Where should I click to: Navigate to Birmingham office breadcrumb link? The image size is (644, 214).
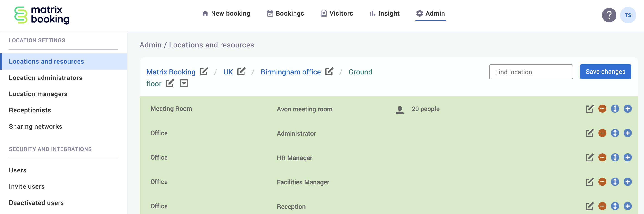coord(291,72)
